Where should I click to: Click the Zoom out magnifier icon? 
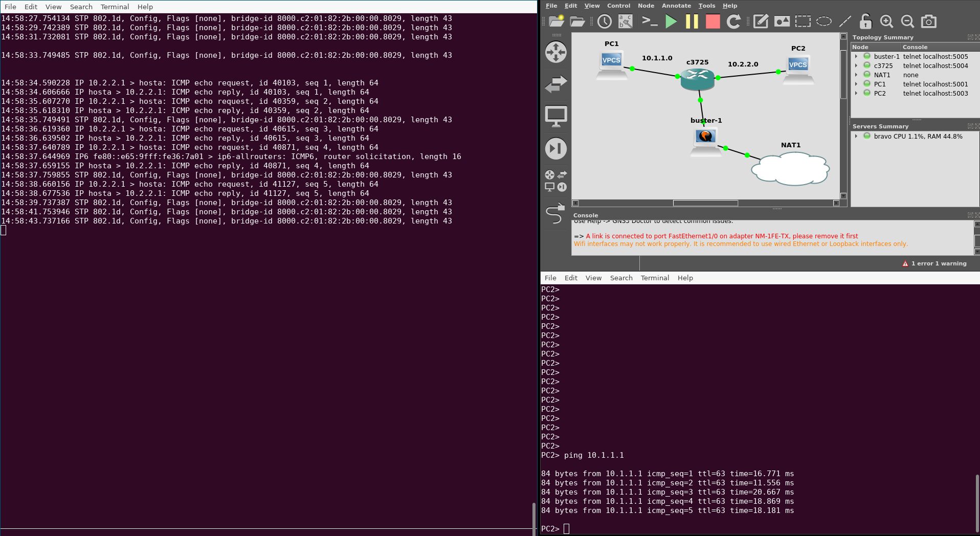click(907, 21)
